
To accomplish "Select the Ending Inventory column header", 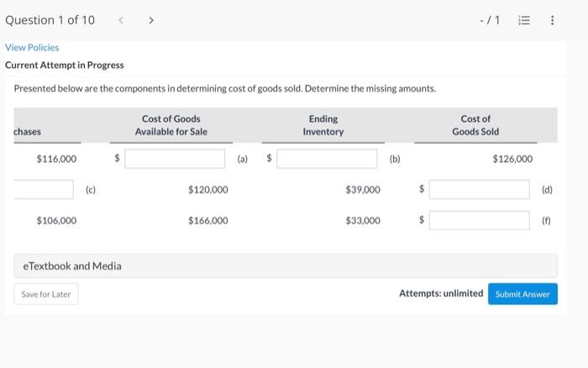I will [323, 125].
